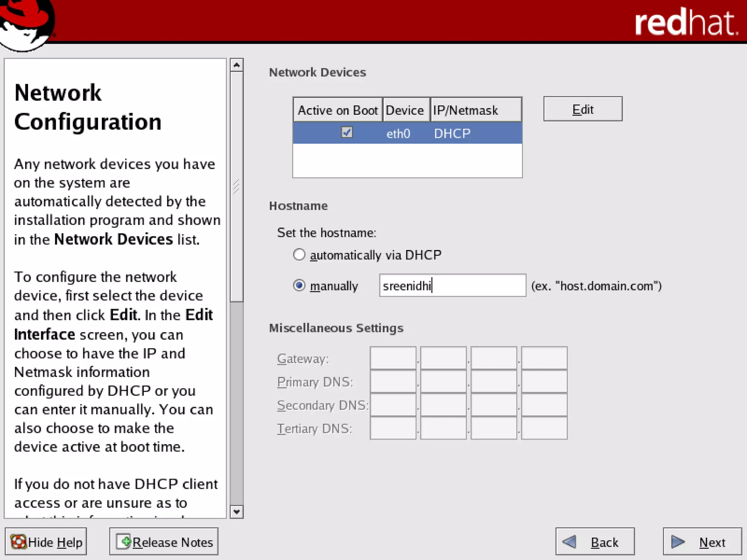Click the Hide Help lifebuoy icon

pos(18,542)
